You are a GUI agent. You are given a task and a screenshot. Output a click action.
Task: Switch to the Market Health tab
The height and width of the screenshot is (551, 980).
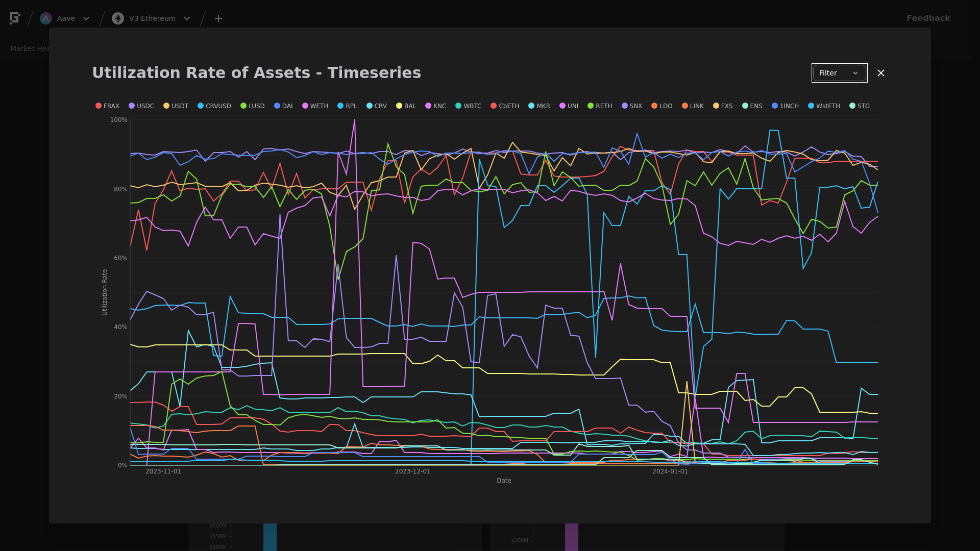[30, 48]
